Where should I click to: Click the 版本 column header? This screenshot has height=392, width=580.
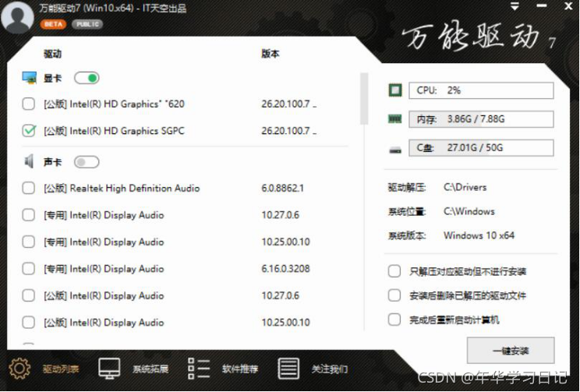[271, 54]
